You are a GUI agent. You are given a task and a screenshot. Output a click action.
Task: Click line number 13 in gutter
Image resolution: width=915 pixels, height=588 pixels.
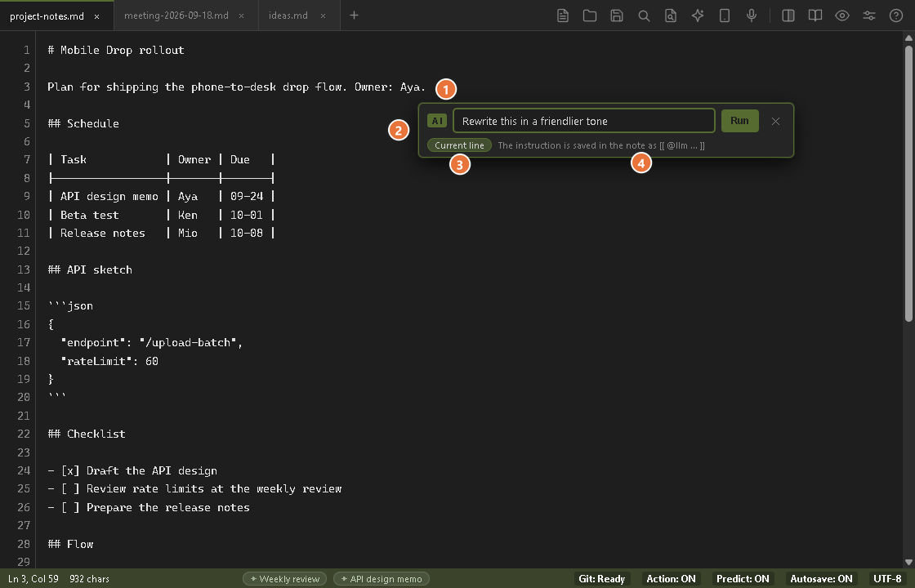pos(24,269)
